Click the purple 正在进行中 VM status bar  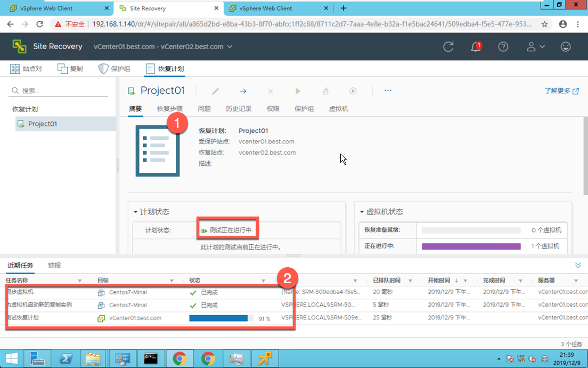471,246
